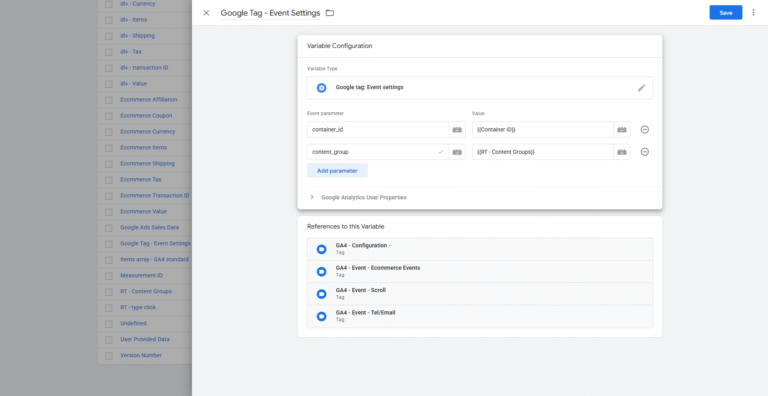Rename the Google Tag - Event Settings title

pyautogui.click(x=270, y=13)
